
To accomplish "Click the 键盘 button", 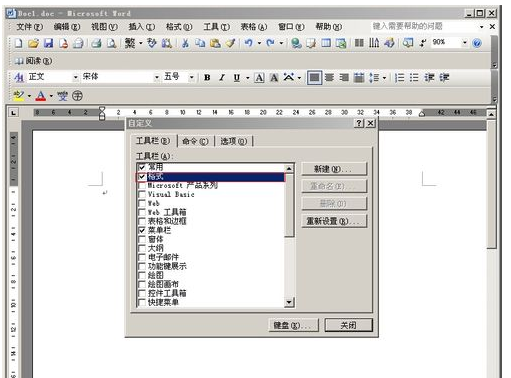I will 294,325.
